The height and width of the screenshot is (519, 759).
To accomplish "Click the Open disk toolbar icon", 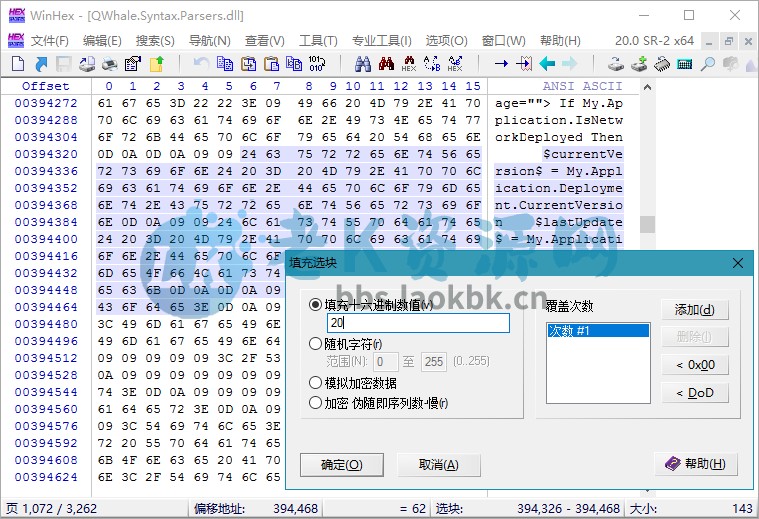I will [x=616, y=63].
